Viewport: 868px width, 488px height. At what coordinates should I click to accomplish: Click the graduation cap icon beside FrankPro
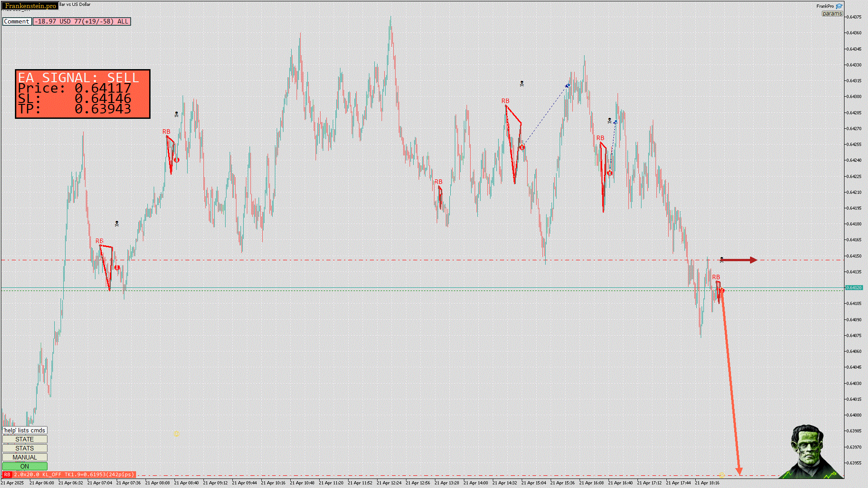point(839,6)
